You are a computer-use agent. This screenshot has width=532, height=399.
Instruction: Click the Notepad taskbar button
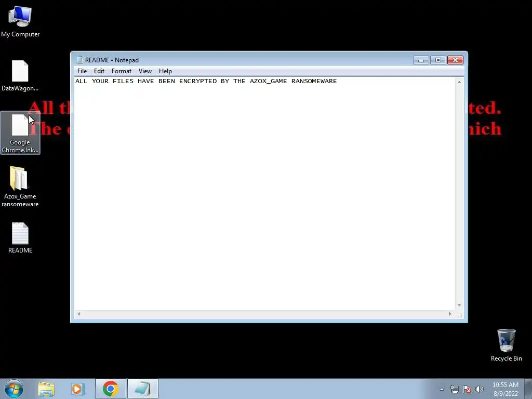[x=143, y=389]
